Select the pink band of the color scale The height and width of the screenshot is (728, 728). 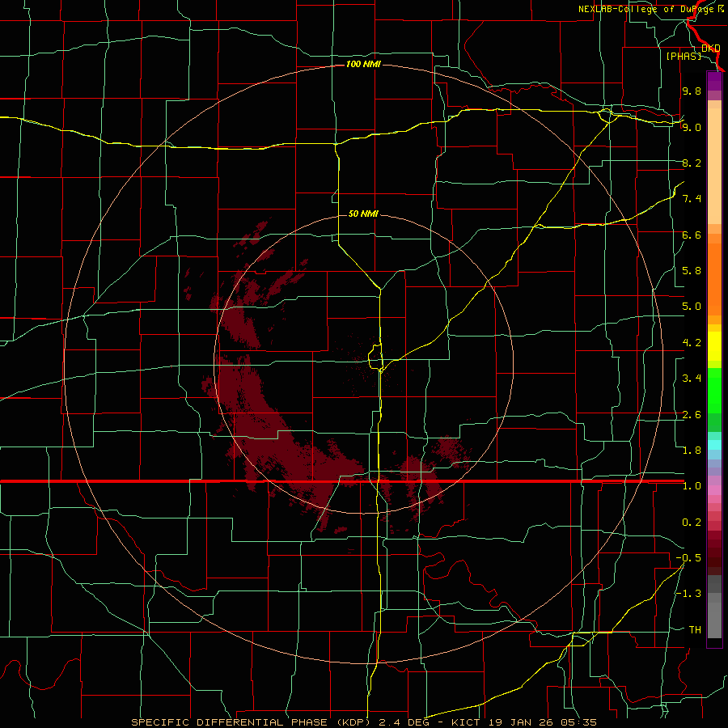(714, 490)
